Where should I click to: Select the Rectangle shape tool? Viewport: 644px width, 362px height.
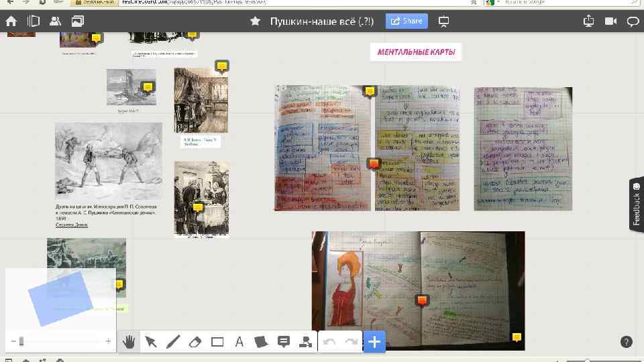(x=217, y=341)
